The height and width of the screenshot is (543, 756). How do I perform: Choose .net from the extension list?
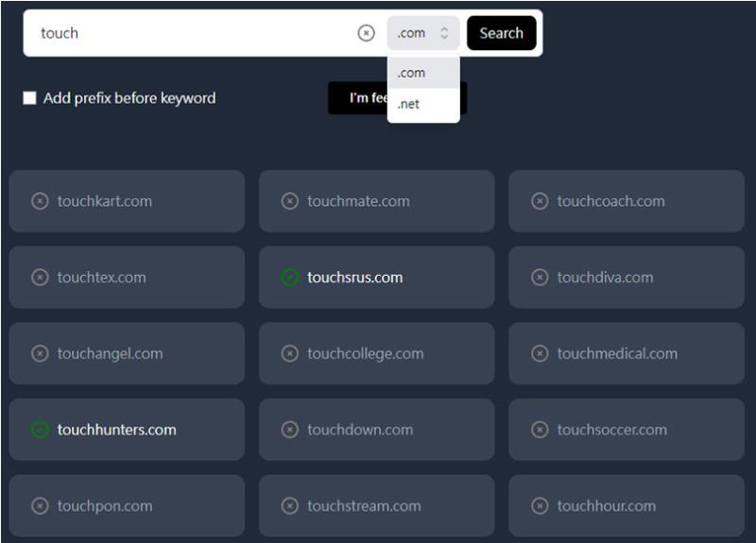(x=423, y=104)
